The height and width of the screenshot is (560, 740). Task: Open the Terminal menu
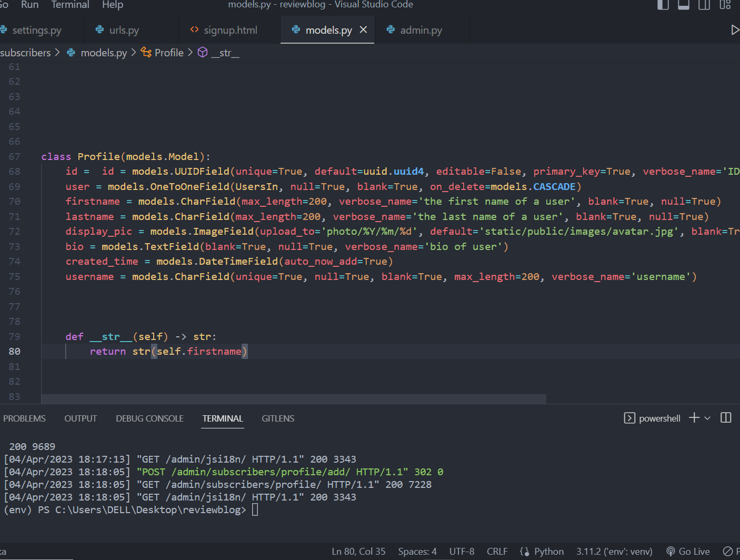click(x=70, y=5)
